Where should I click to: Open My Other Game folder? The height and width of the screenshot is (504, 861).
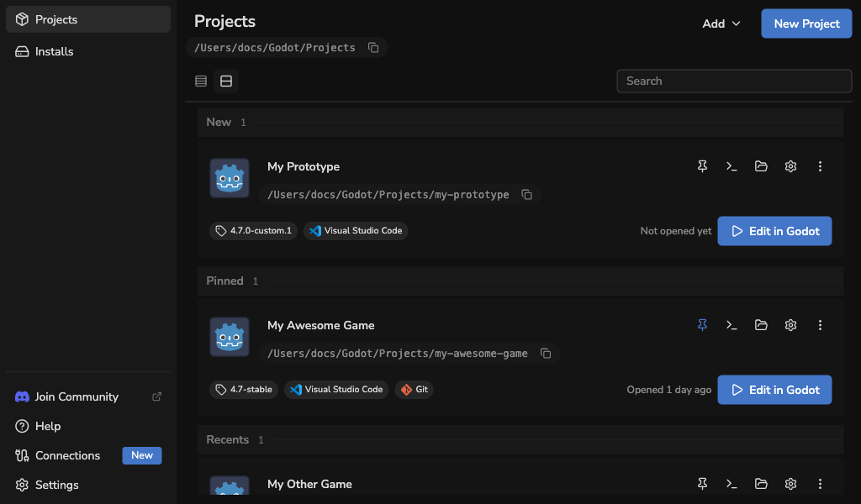click(761, 484)
